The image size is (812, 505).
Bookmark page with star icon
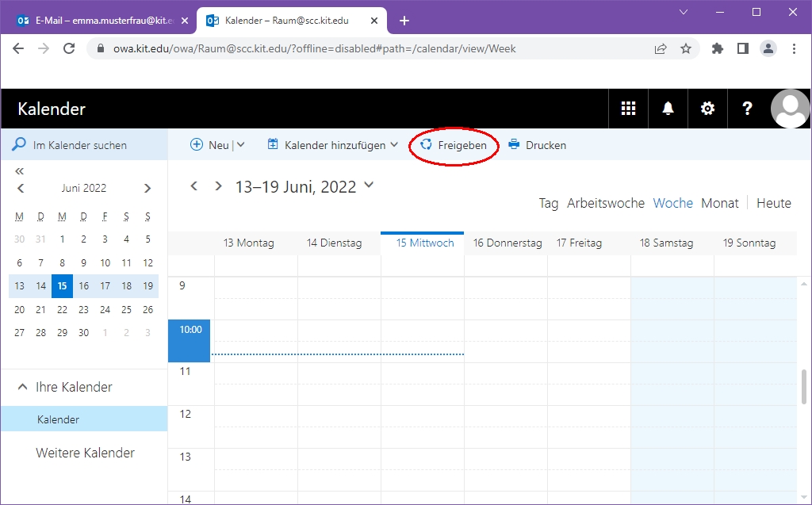(686, 48)
